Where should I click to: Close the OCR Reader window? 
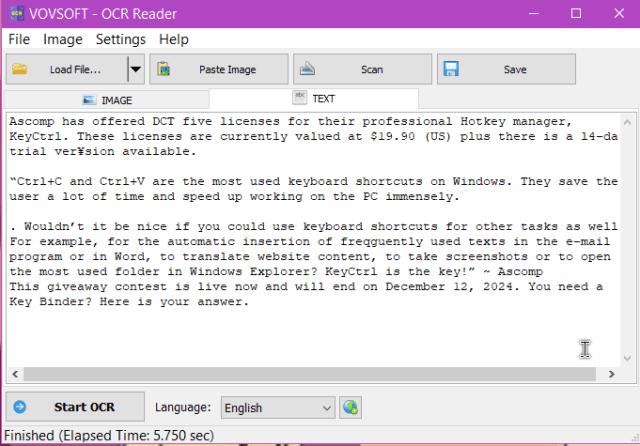619,13
